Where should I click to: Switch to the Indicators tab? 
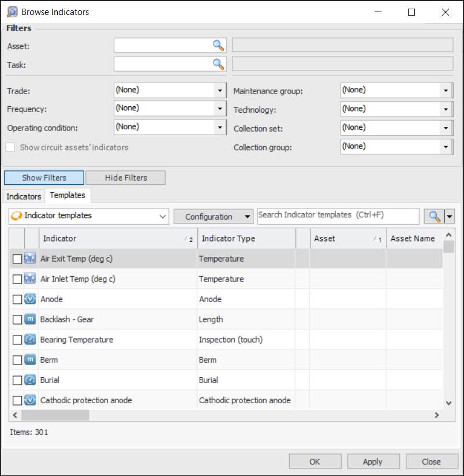[x=24, y=196]
